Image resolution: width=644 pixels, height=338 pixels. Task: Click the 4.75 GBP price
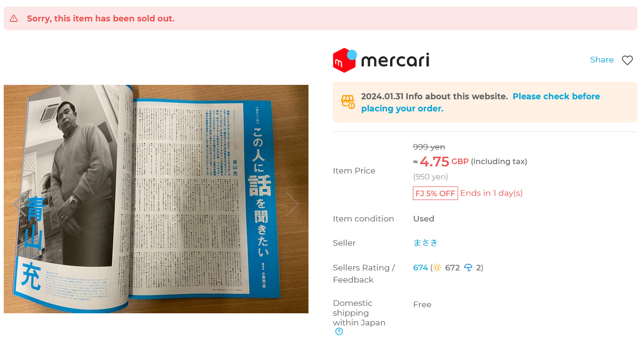point(444,162)
